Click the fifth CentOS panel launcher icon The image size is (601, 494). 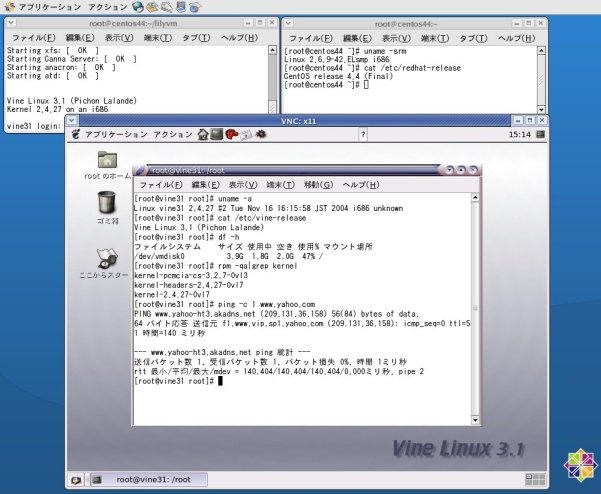195,7
